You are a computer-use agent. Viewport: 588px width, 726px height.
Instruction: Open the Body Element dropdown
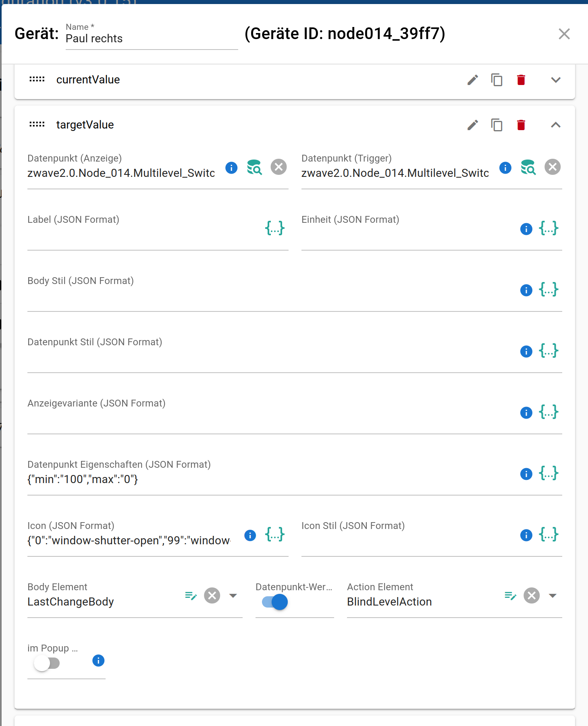click(x=233, y=595)
